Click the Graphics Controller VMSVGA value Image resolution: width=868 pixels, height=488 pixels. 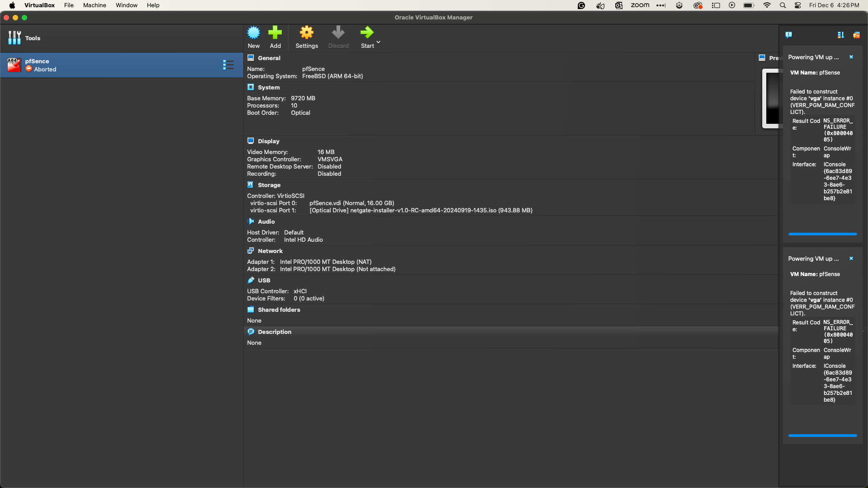click(330, 159)
